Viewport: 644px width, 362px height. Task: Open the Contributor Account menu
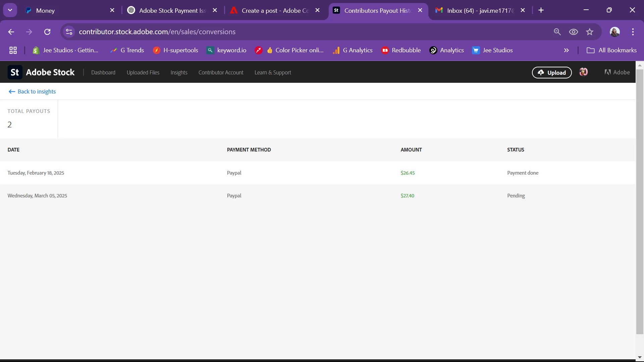221,72
